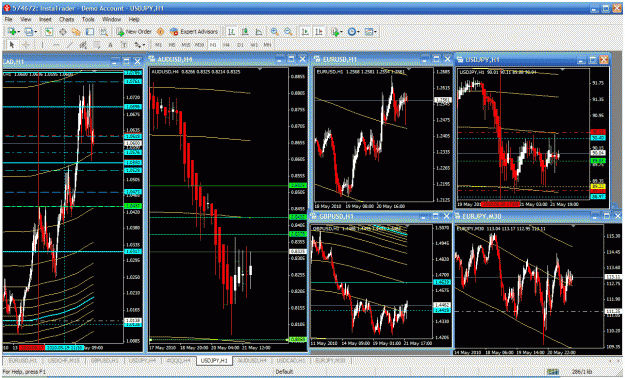The width and height of the screenshot is (625, 378).
Task: Set timeframe to M5
Action: 172,45
